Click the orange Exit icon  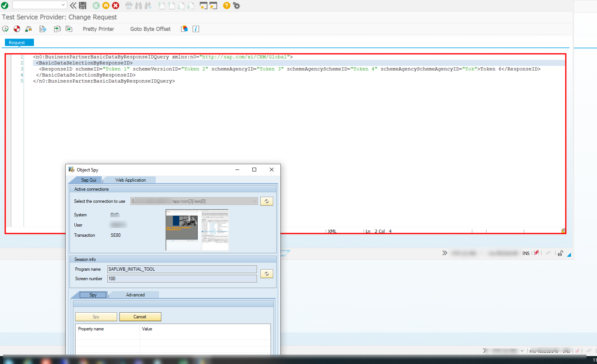106,6
